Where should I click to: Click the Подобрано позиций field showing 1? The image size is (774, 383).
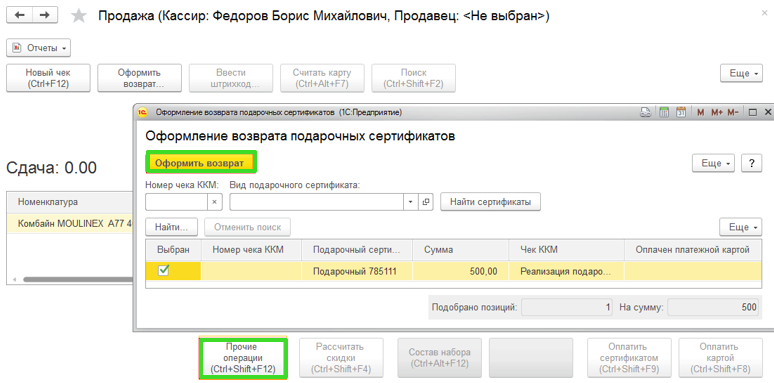coord(567,307)
